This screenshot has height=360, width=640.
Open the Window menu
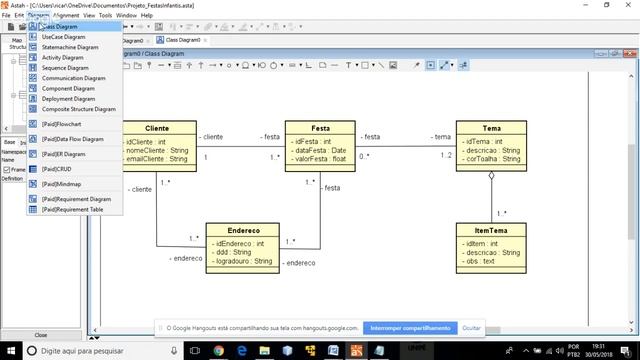tap(126, 16)
